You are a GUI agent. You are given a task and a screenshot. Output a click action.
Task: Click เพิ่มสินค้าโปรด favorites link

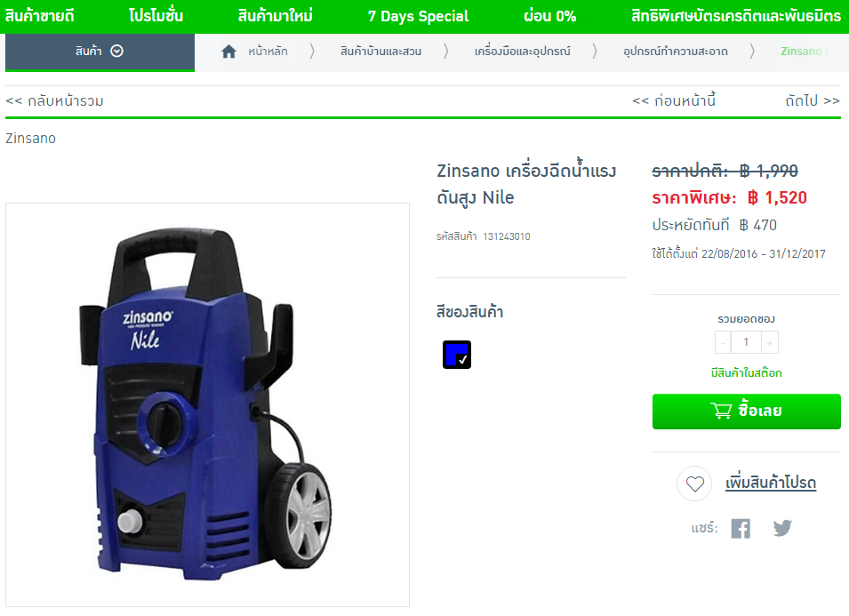point(771,483)
